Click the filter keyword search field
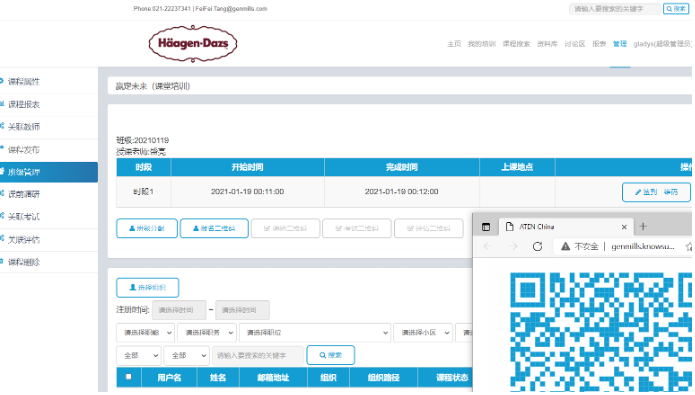 258,356
